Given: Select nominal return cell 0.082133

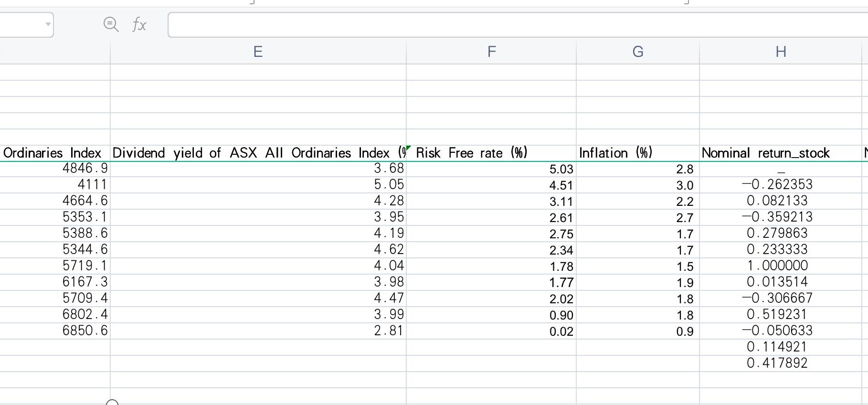Looking at the screenshot, I should [781, 201].
